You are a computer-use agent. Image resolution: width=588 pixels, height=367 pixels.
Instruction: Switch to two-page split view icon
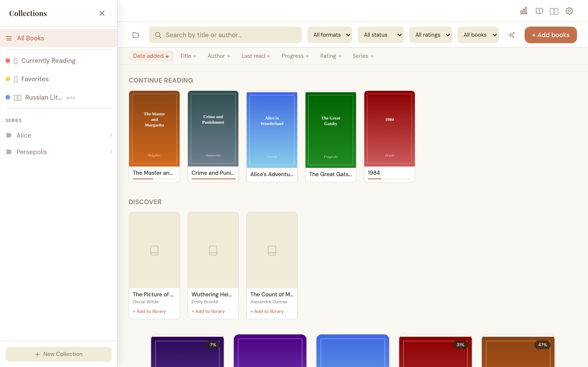pos(554,11)
